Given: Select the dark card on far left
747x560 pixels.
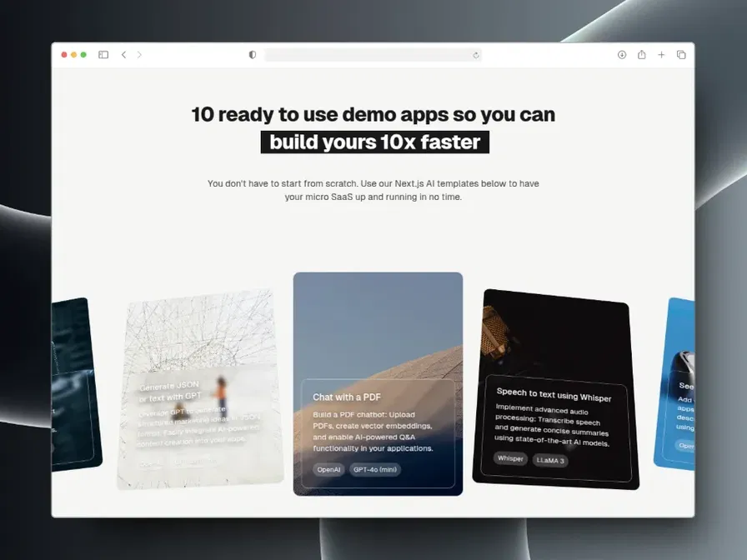Looking at the screenshot, I should (x=75, y=383).
